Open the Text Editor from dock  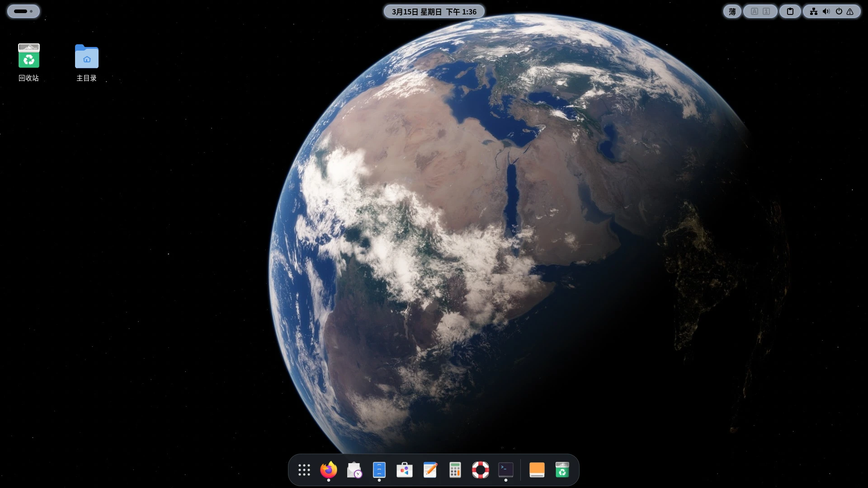pyautogui.click(x=430, y=470)
